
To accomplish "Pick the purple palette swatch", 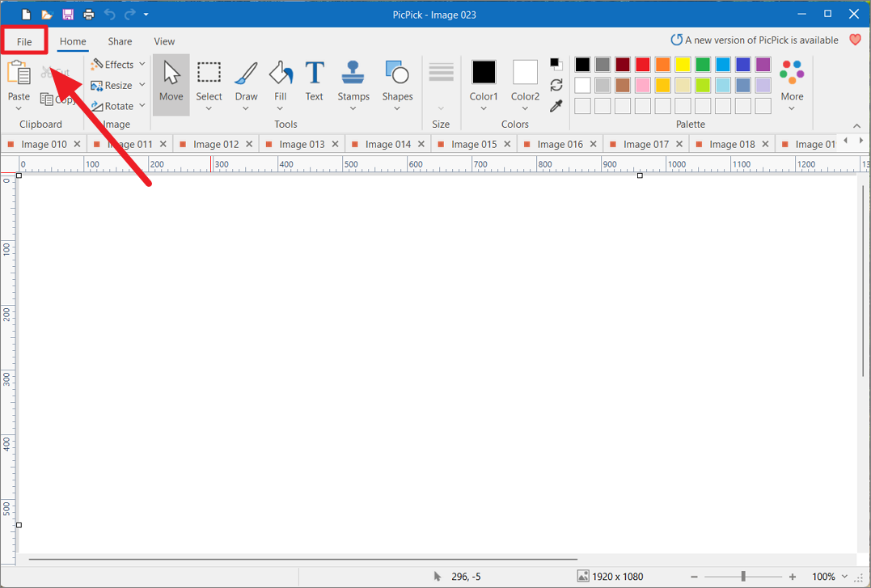I will [x=763, y=65].
